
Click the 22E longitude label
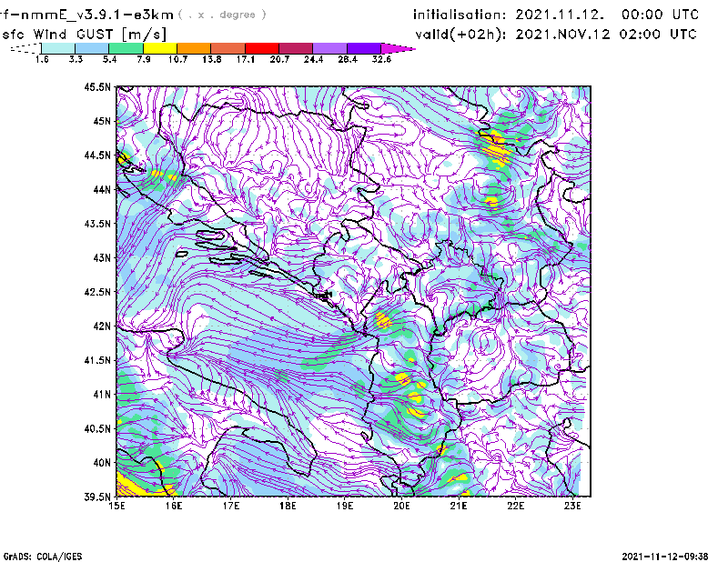click(x=515, y=506)
